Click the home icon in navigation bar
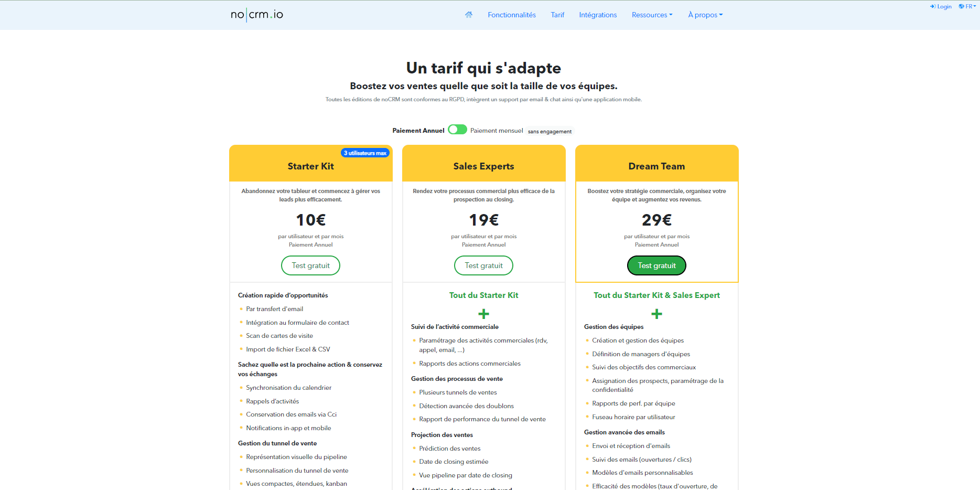 tap(468, 15)
